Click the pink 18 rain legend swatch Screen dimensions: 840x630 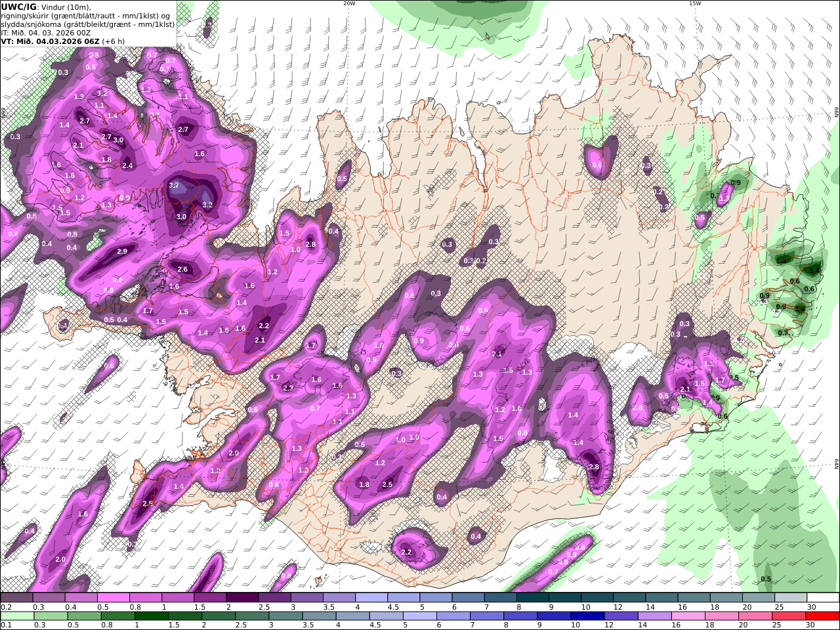(721, 616)
